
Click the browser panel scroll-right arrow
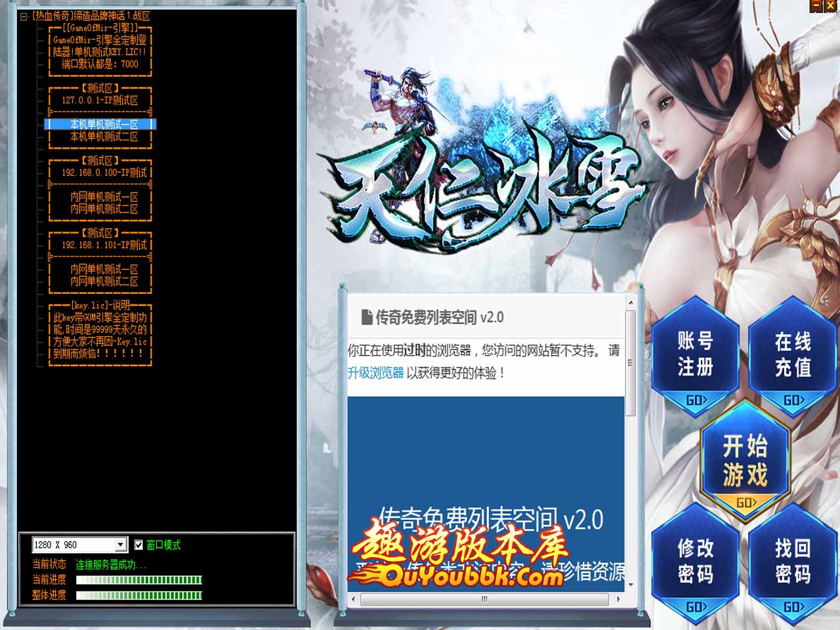coord(618,598)
